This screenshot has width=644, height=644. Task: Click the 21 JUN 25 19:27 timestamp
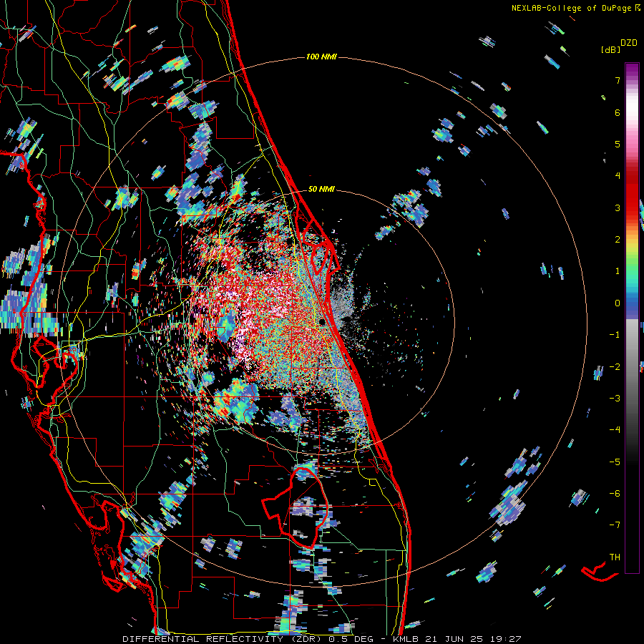point(472,639)
